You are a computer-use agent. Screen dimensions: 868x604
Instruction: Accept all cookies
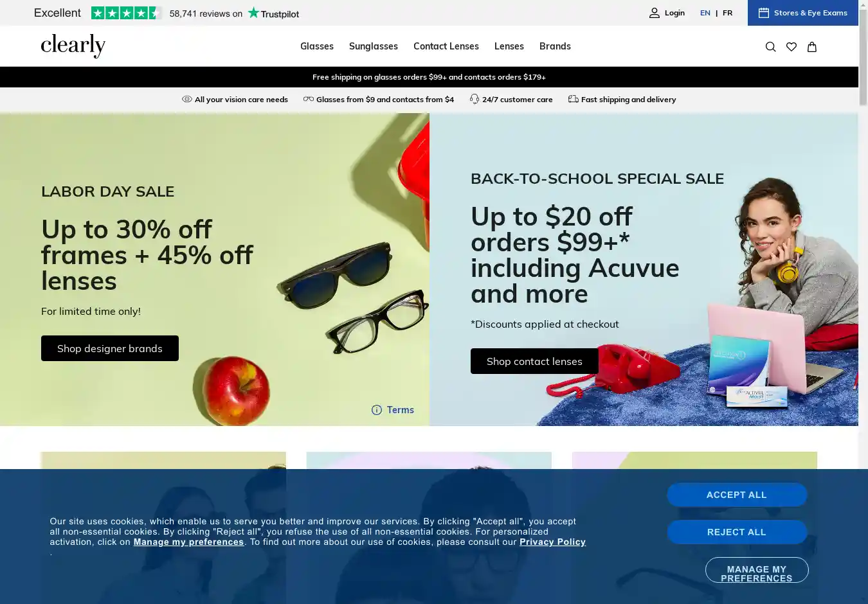click(737, 495)
